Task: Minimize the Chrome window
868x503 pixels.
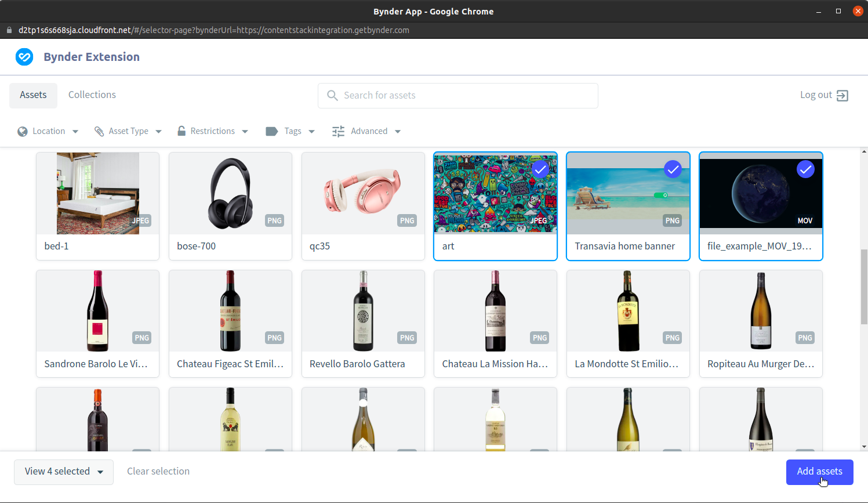Action: [819, 12]
